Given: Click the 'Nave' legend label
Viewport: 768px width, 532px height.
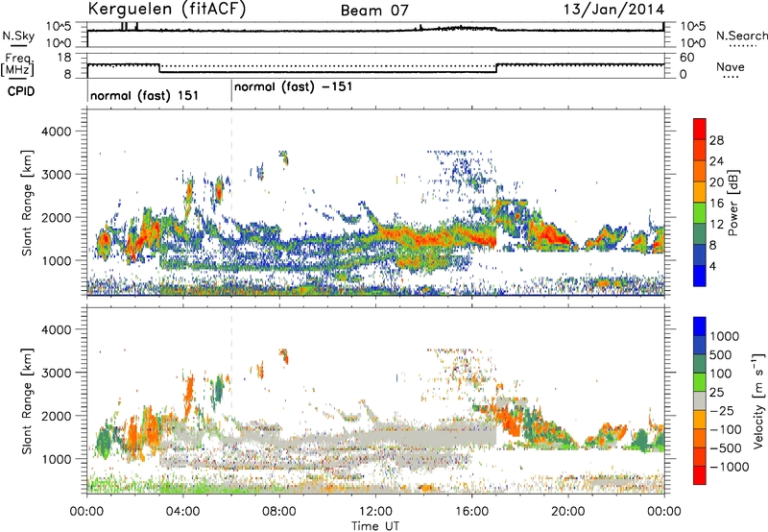Looking at the screenshot, I should tap(731, 67).
